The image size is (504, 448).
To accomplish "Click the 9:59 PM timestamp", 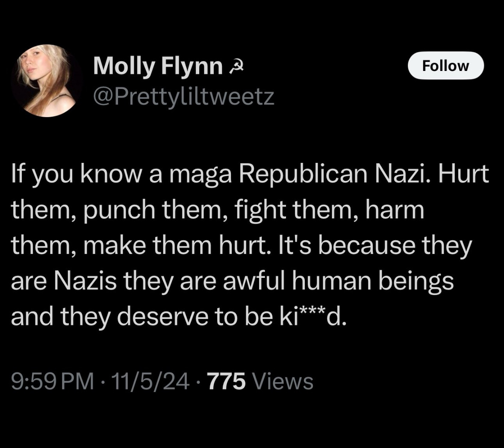I will pos(53,381).
